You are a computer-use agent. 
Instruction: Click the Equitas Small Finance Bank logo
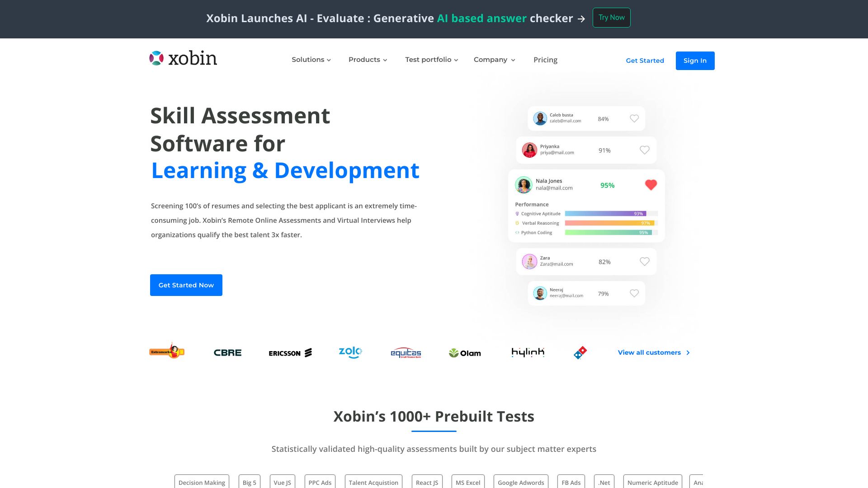[x=406, y=353]
